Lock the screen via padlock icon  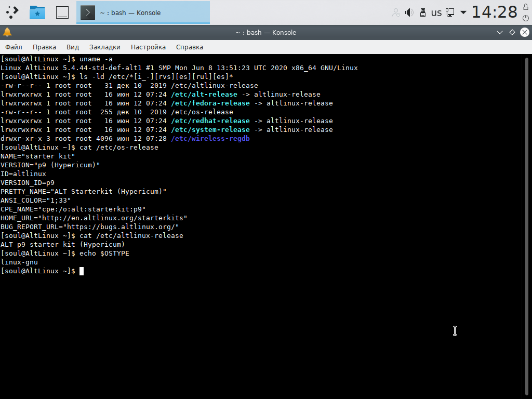[x=526, y=6]
